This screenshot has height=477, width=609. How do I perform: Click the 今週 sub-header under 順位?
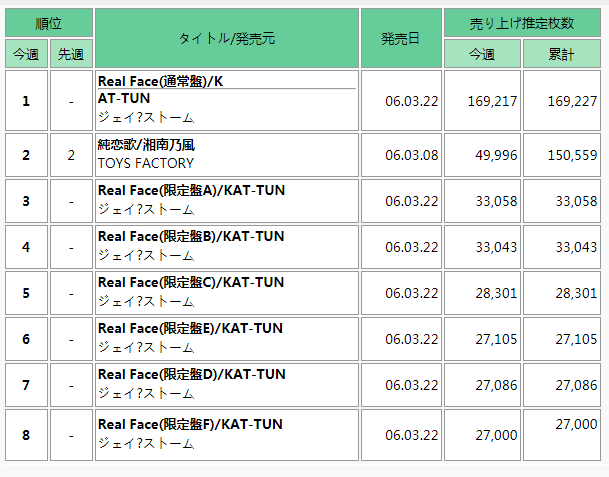point(26,54)
